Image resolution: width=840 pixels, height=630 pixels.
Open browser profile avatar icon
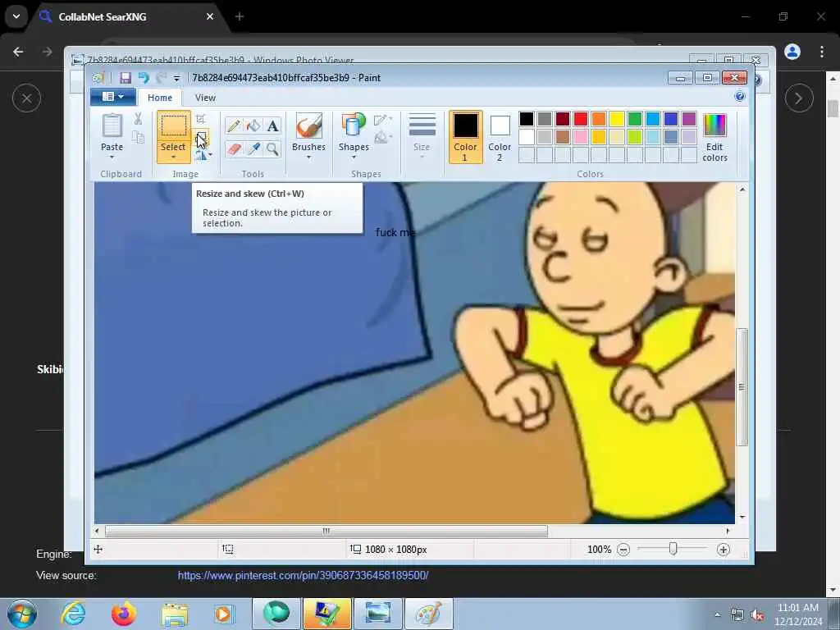tap(792, 52)
